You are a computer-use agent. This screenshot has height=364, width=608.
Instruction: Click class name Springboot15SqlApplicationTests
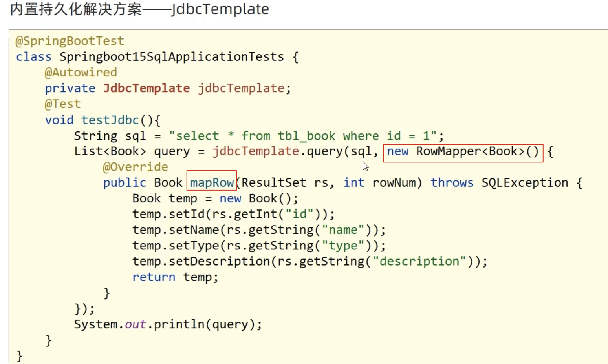tap(172, 57)
